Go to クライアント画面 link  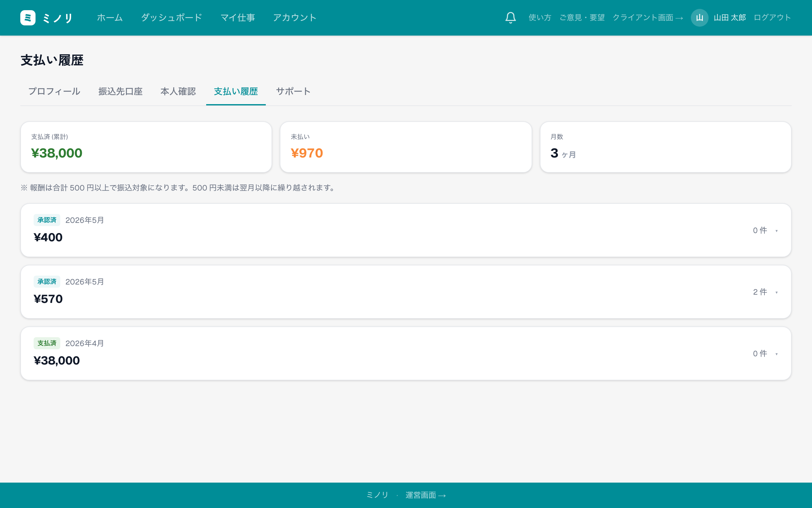[648, 18]
